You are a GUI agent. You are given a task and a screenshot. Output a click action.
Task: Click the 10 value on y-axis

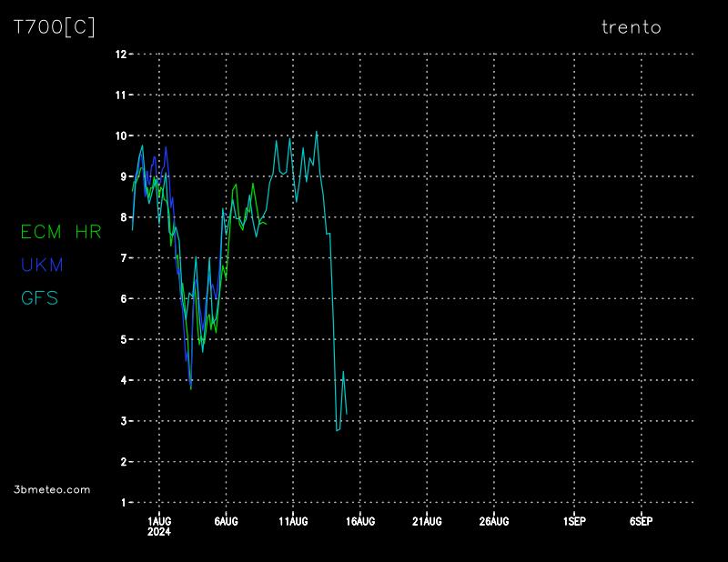tap(120, 135)
